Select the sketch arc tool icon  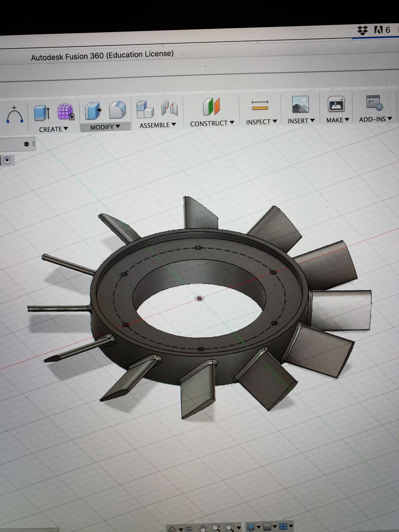click(15, 115)
